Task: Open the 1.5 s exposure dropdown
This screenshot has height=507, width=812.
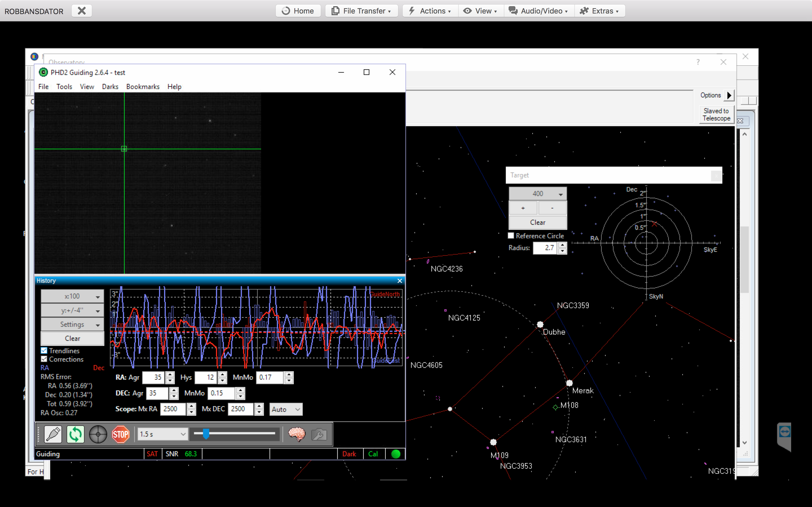Action: 162,434
